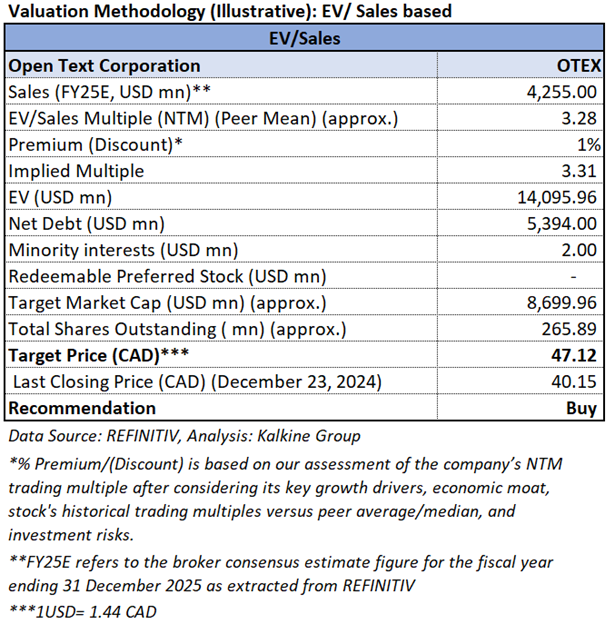Select the 265.89 shares value
The image size is (615, 624).
(x=569, y=329)
